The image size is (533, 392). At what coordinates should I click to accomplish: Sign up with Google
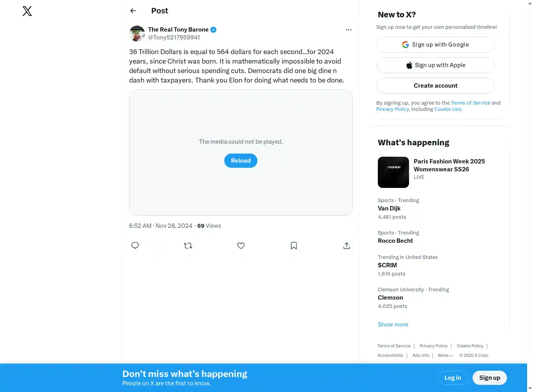(x=435, y=45)
